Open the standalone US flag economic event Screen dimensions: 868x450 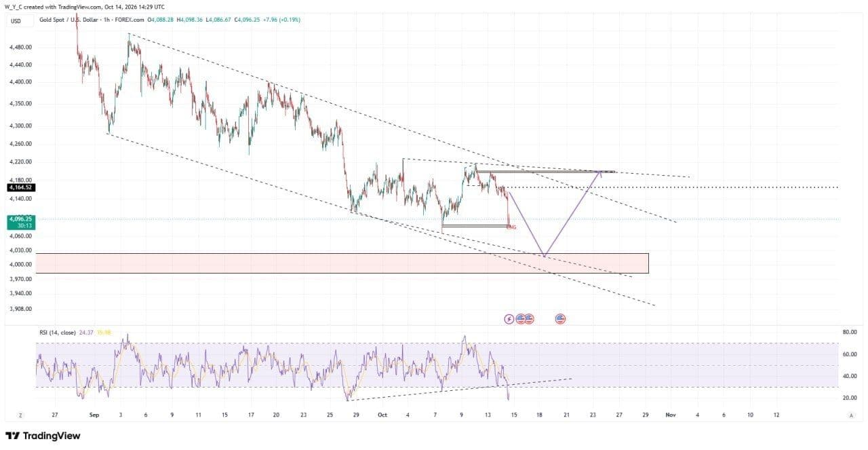[x=560, y=318]
